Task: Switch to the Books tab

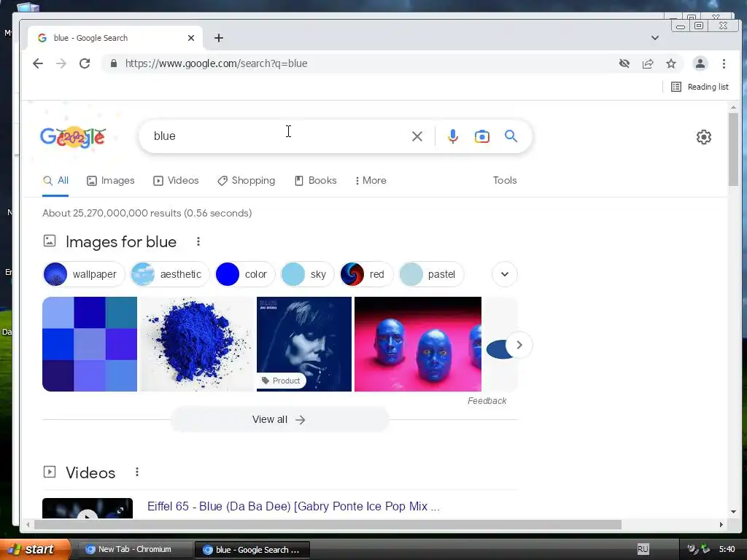Action: 316,181
